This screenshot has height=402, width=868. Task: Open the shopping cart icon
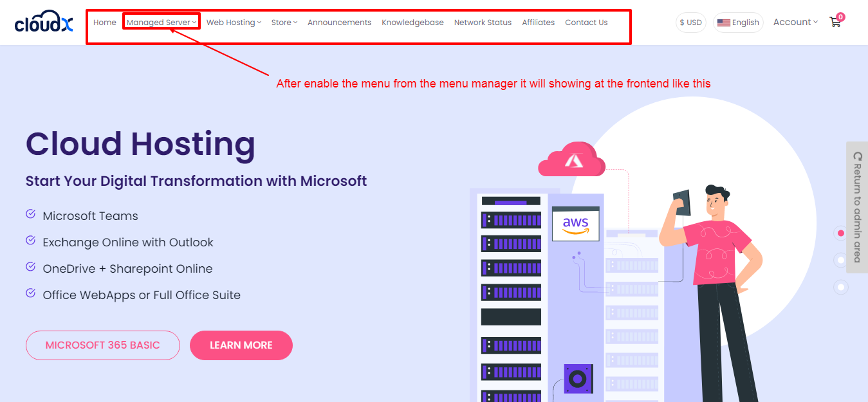835,22
